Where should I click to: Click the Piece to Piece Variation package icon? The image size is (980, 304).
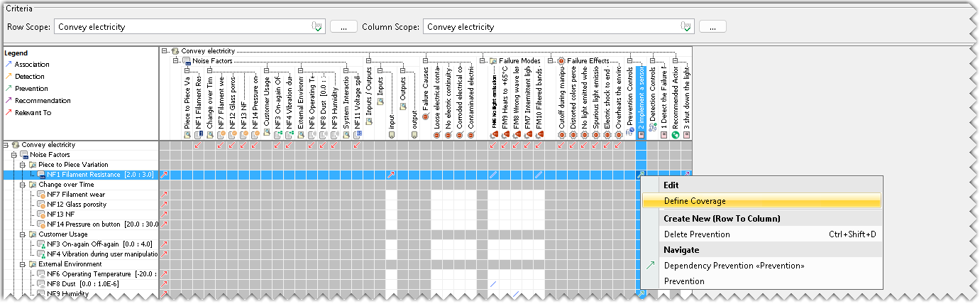pos(33,165)
